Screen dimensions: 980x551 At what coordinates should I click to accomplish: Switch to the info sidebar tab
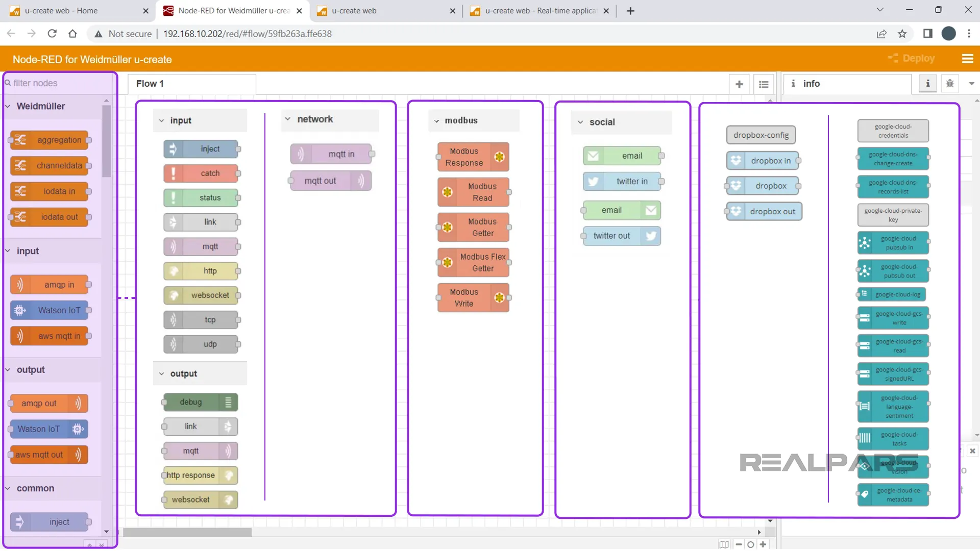[847, 84]
